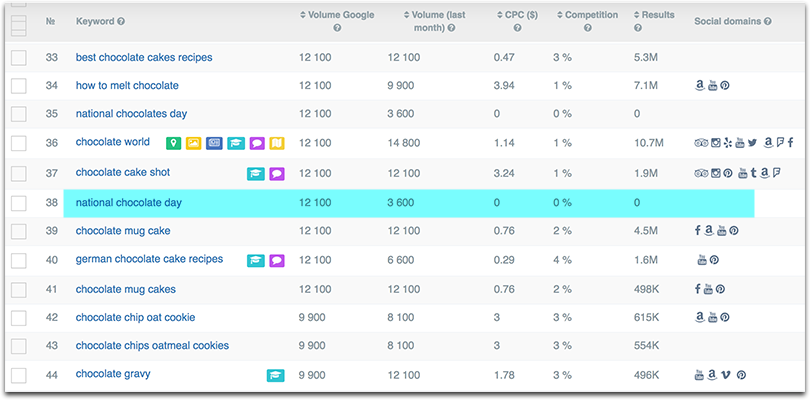Click the Facebook icon for chocolate mug cake
Viewport: 810px width, 400px height.
click(x=697, y=230)
